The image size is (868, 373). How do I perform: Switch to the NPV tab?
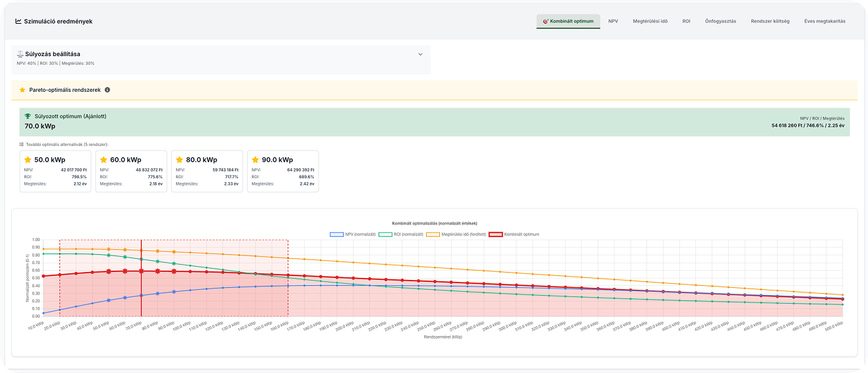coord(613,21)
